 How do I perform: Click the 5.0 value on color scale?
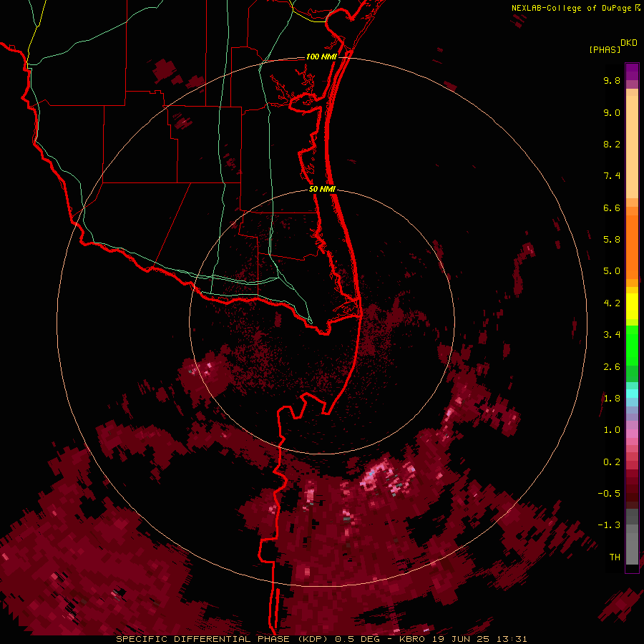point(612,271)
